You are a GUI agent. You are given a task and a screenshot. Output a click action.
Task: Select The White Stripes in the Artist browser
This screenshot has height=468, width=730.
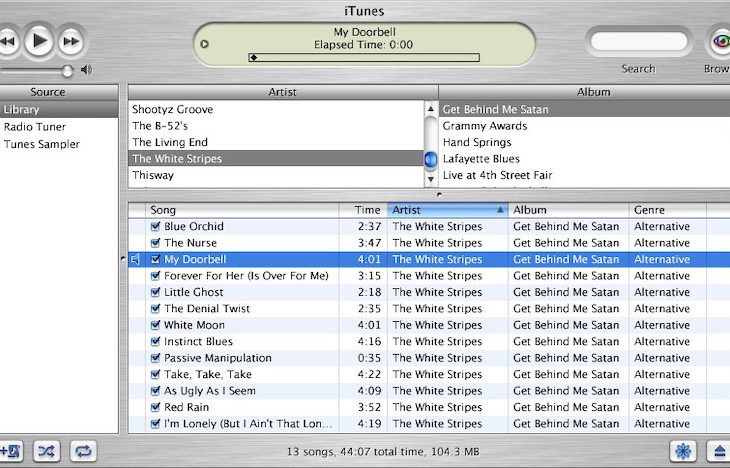(x=276, y=158)
